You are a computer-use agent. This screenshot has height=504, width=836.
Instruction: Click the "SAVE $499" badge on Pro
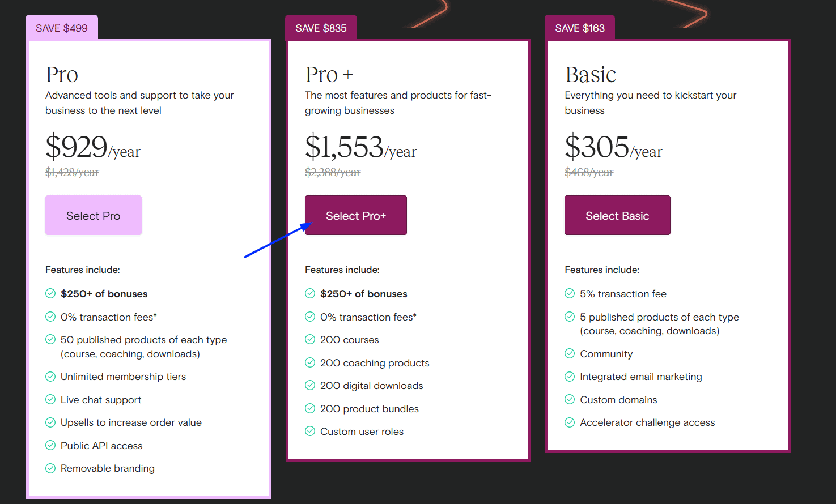tap(61, 27)
